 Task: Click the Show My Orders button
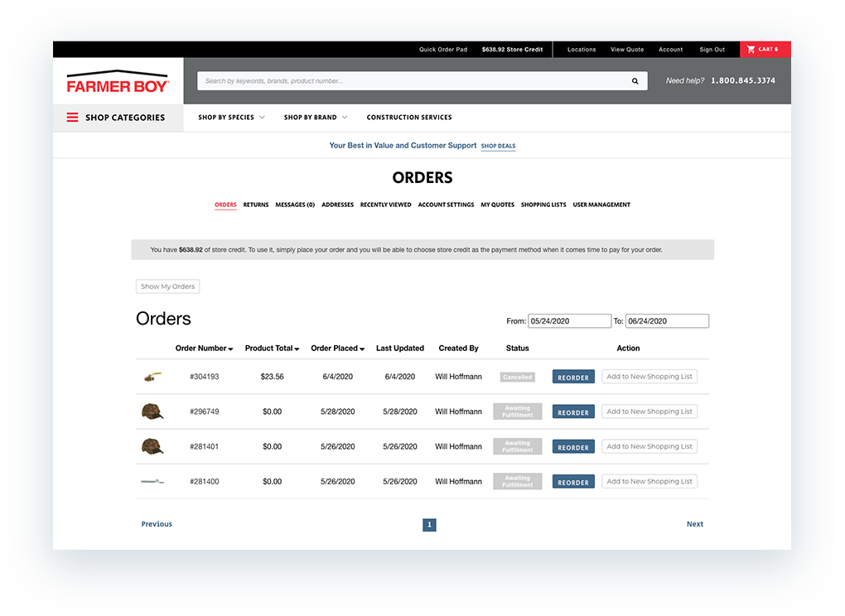(167, 286)
